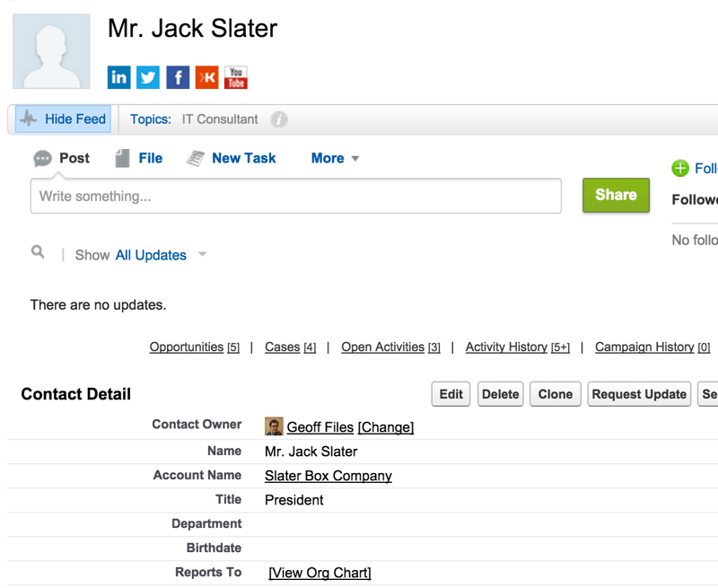Open the All Updates filter link
Image resolution: width=718 pixels, height=588 pixels.
point(151,255)
